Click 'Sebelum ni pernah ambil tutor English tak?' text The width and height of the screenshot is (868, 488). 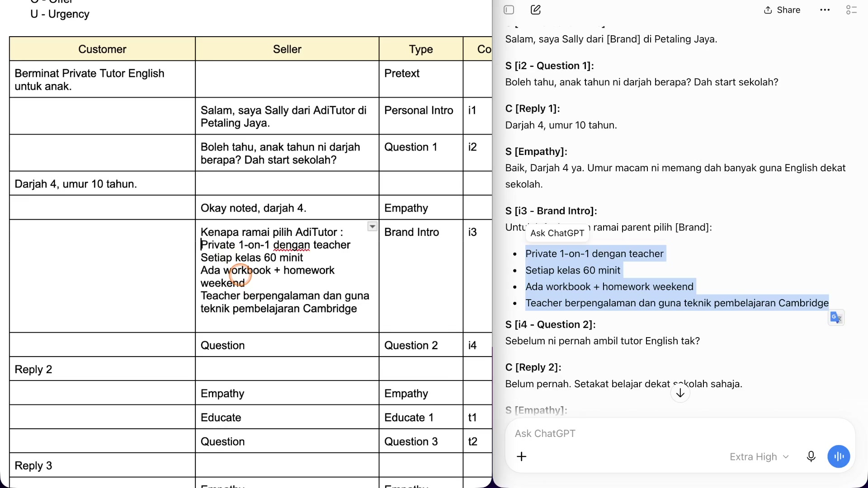point(602,341)
